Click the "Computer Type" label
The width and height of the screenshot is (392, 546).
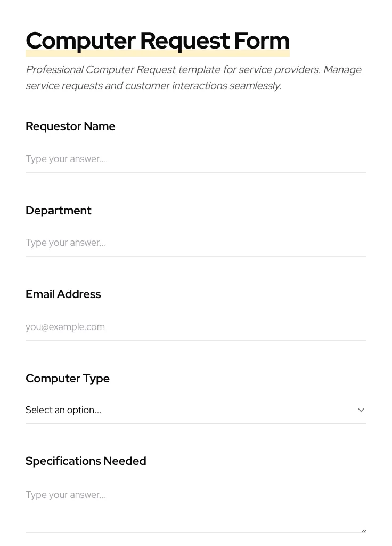click(68, 379)
